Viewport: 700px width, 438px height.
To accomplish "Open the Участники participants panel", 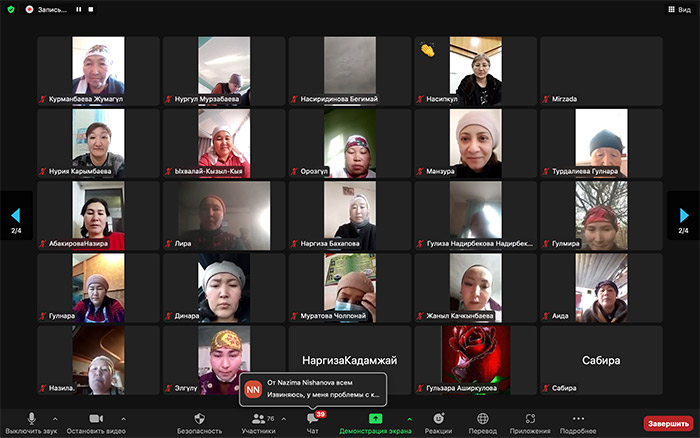I will (258, 421).
